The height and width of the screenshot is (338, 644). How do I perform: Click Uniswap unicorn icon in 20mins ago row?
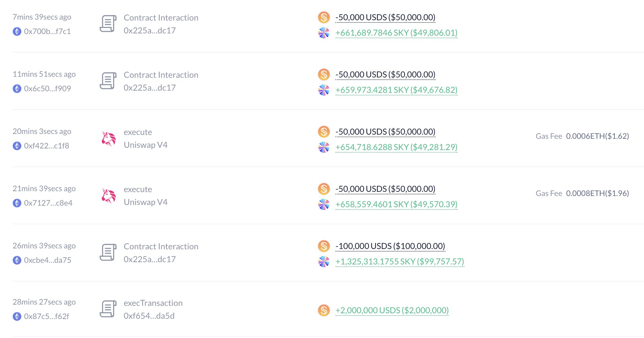click(x=108, y=138)
